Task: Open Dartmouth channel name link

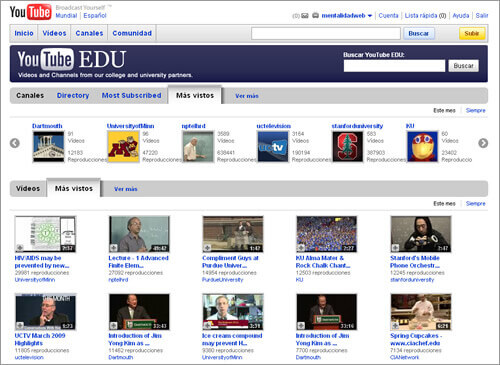Action: coord(47,126)
